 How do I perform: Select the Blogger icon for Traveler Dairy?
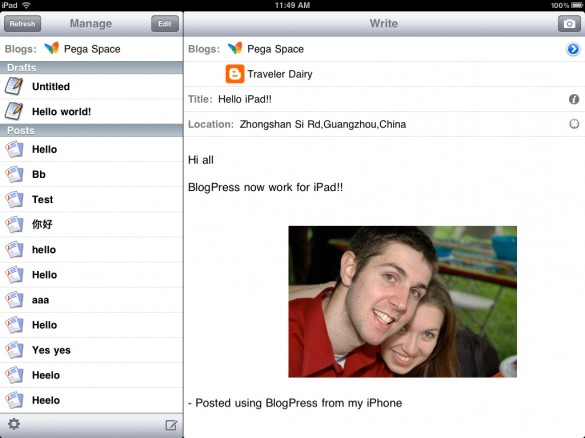235,74
